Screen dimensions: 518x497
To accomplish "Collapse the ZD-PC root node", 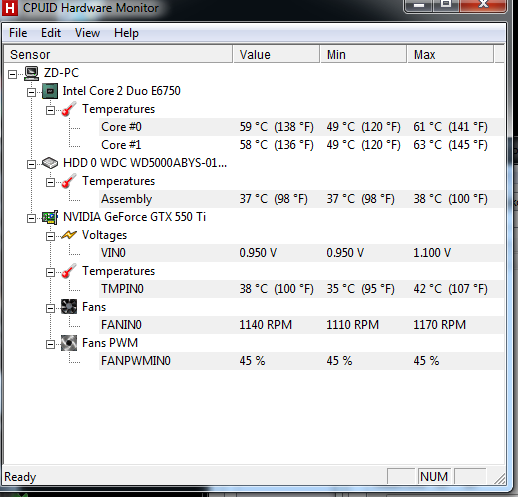I will 12,74.
